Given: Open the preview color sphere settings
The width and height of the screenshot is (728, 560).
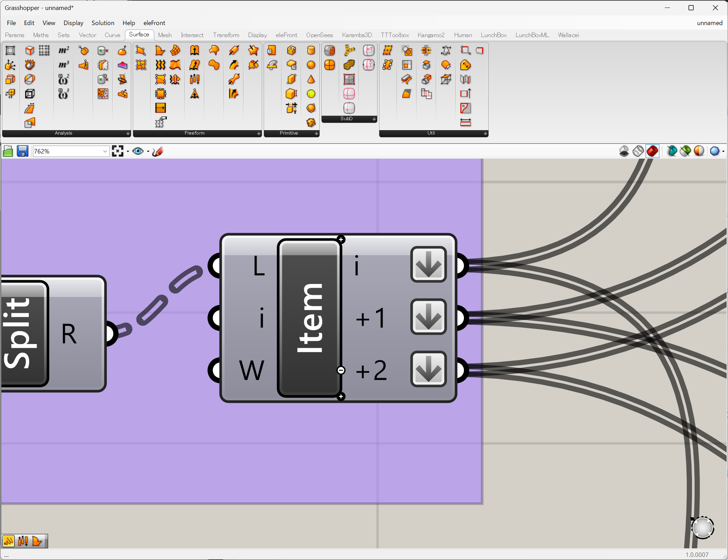Looking at the screenshot, I should pyautogui.click(x=715, y=151).
